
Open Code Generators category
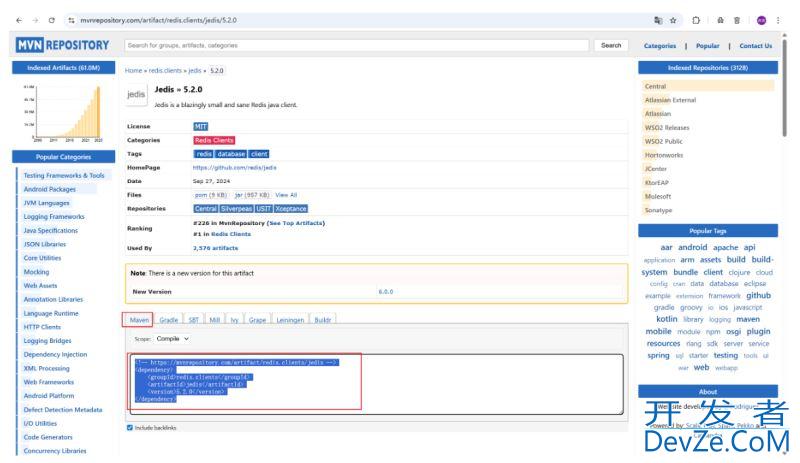pyautogui.click(x=48, y=437)
